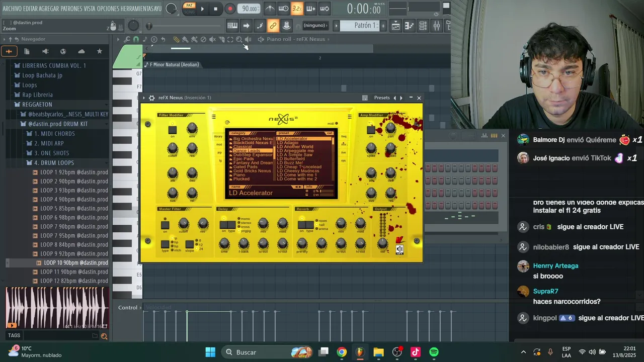
Task: Collapse REGGAETON folder in browser
Action: point(37,105)
